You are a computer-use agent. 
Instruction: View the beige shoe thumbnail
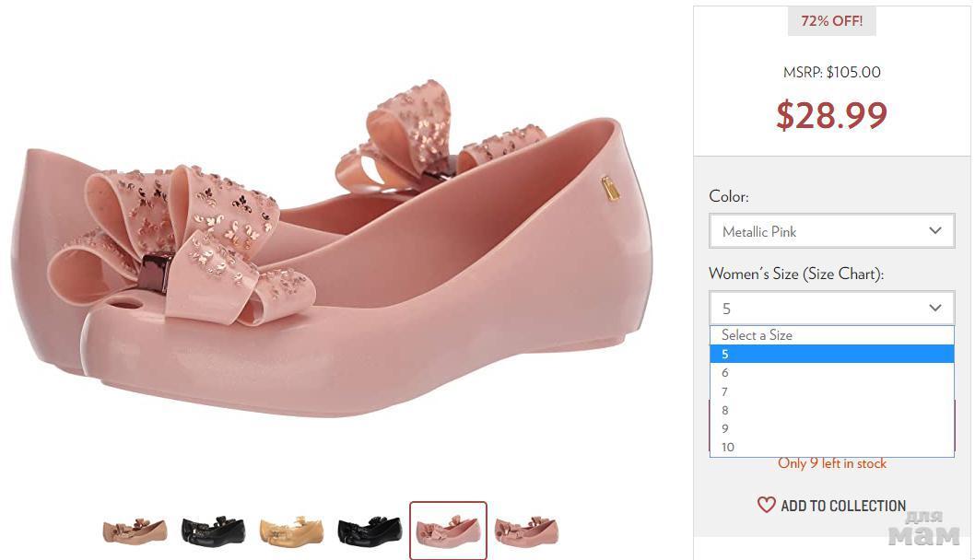pyautogui.click(x=135, y=531)
